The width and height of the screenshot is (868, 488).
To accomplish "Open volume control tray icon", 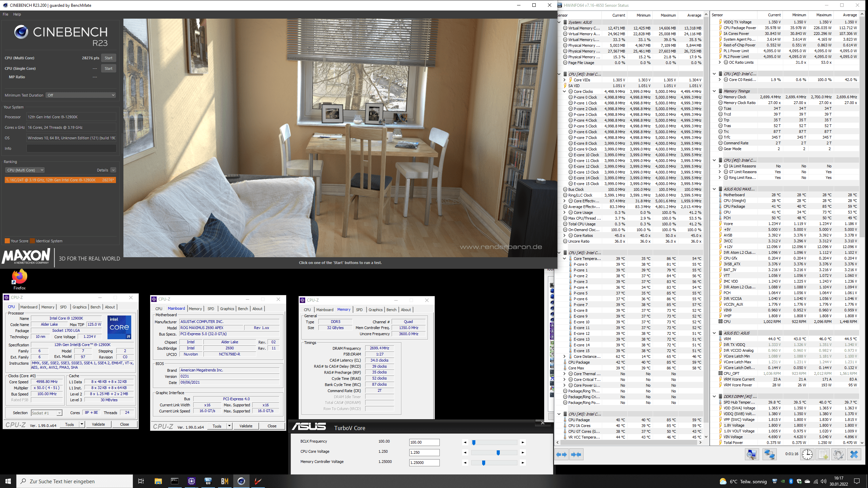I will [x=824, y=481].
